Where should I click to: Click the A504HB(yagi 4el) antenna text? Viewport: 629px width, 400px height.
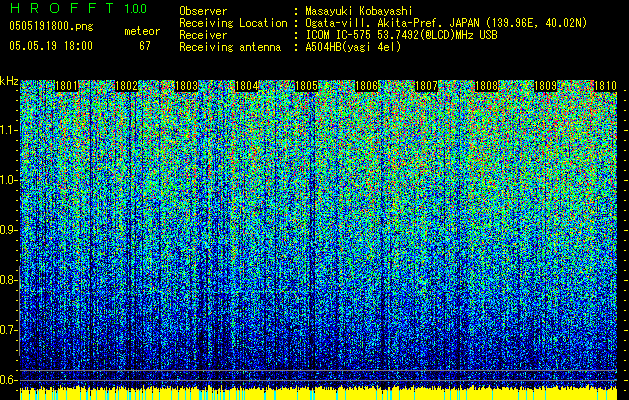tap(353, 47)
